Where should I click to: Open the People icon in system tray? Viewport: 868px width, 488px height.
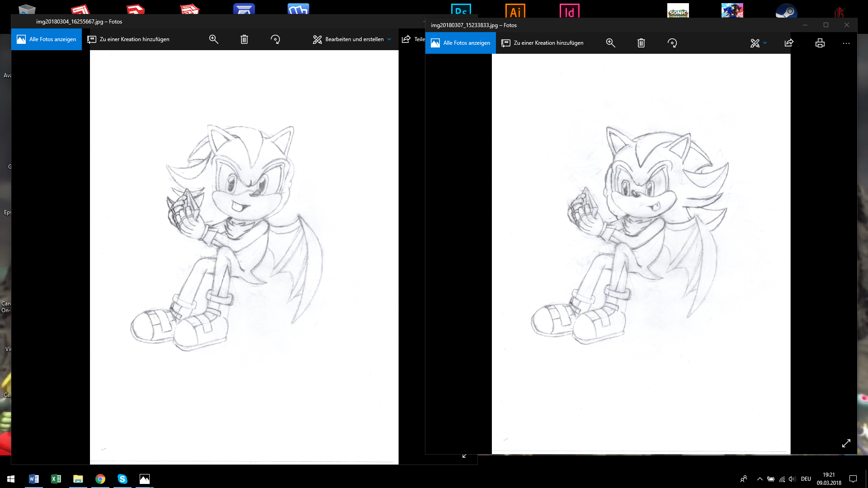[743, 479]
